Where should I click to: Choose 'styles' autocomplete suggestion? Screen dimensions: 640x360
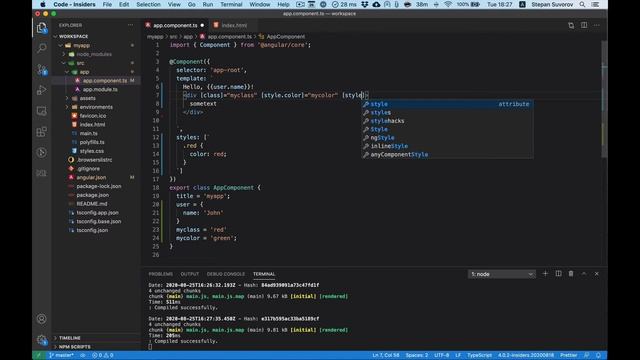tap(447, 113)
